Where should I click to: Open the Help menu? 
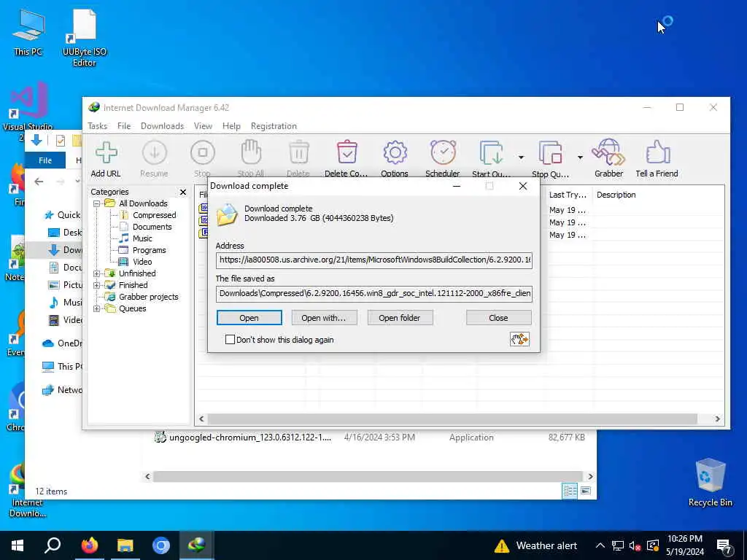click(x=231, y=125)
